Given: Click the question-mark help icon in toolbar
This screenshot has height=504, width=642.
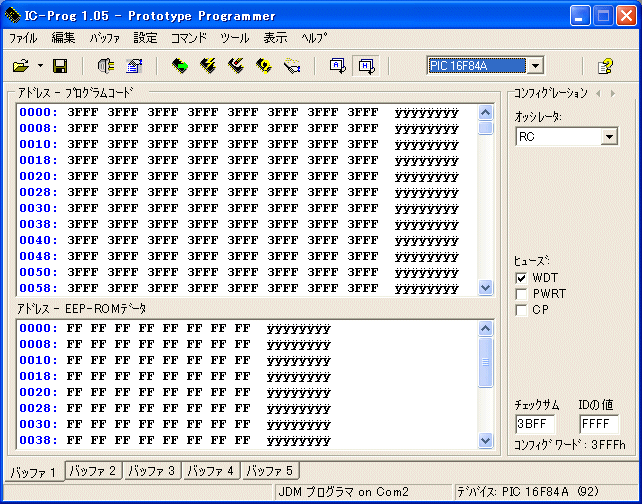Looking at the screenshot, I should 605,66.
